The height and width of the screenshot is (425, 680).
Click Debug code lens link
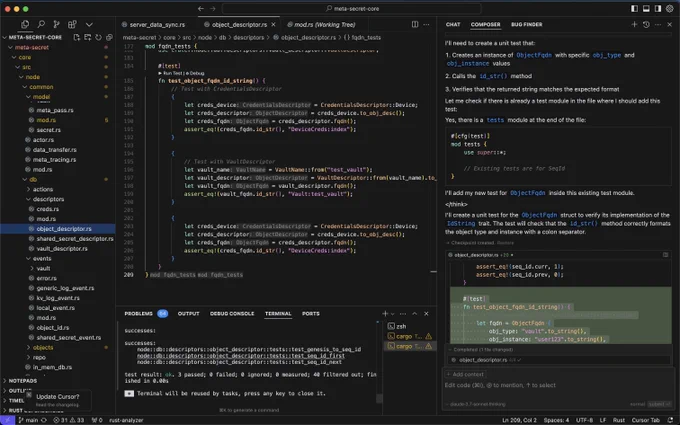195,73
